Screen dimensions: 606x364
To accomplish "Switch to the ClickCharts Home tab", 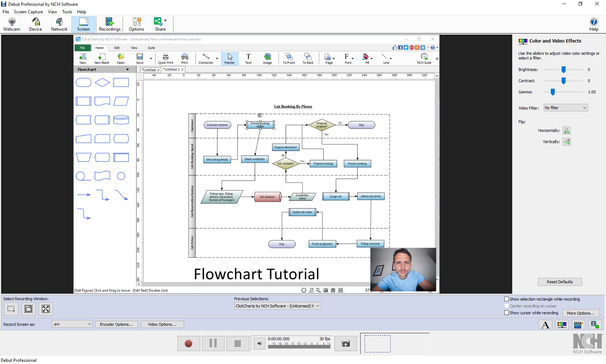I will click(100, 48).
